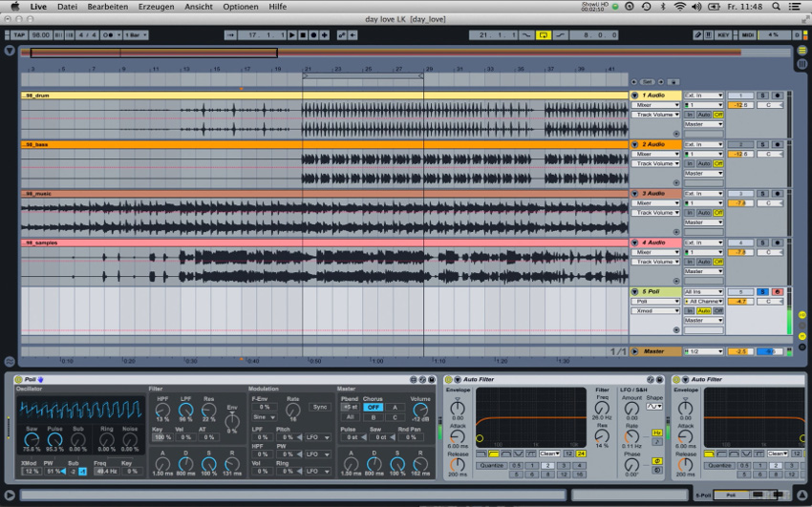Open the browser with the triangle icon
The height and width of the screenshot is (507, 812).
point(10,51)
